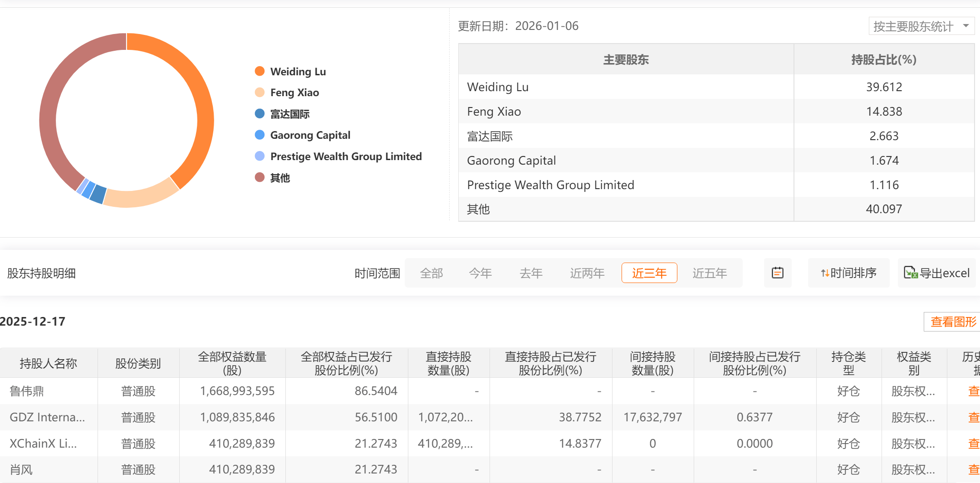
Task: Click the time sort arrows icon
Action: pos(825,273)
